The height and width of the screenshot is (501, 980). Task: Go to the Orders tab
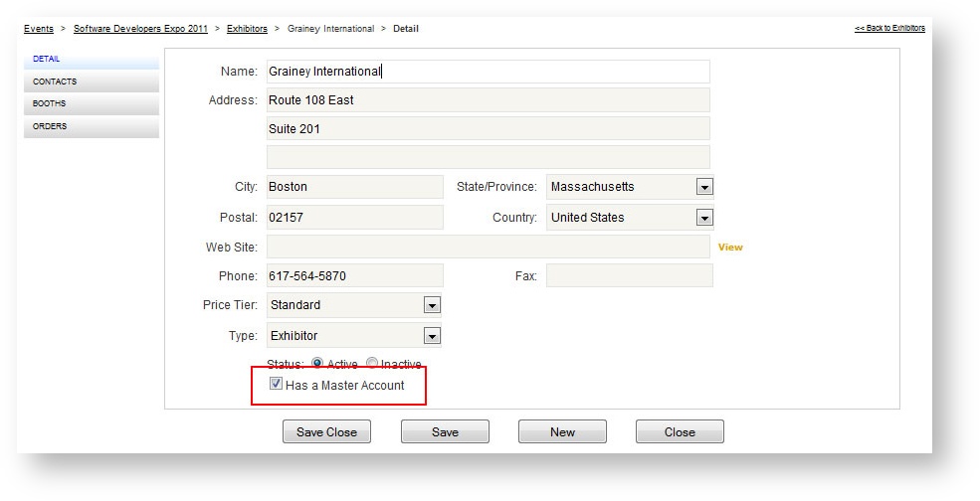90,126
